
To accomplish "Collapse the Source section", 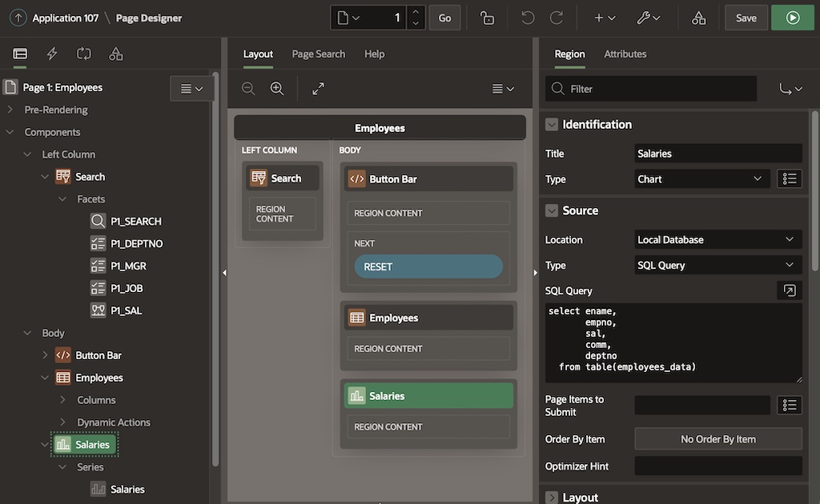I will click(552, 210).
